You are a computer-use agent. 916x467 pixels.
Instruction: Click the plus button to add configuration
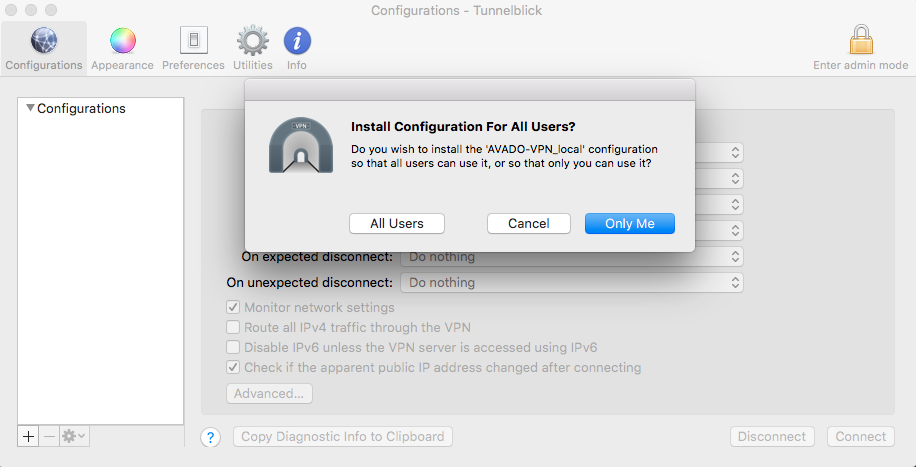(29, 436)
